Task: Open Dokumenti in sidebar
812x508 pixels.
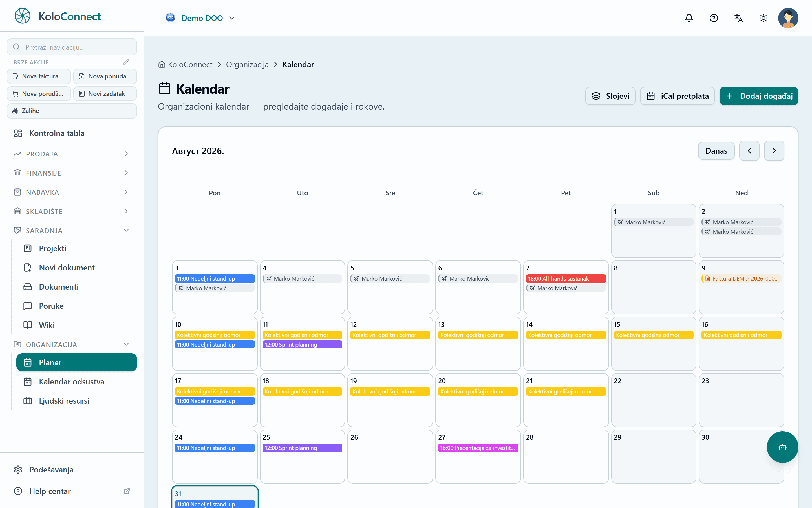Action: 76,286
